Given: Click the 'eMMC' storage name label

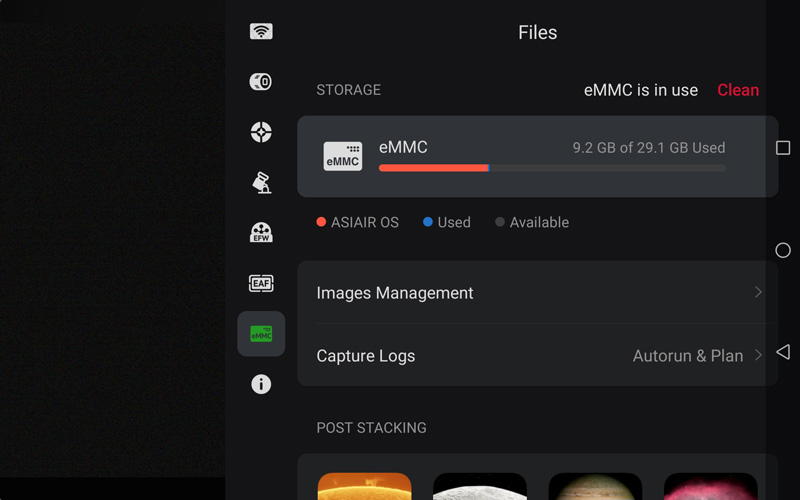Looking at the screenshot, I should 403,147.
